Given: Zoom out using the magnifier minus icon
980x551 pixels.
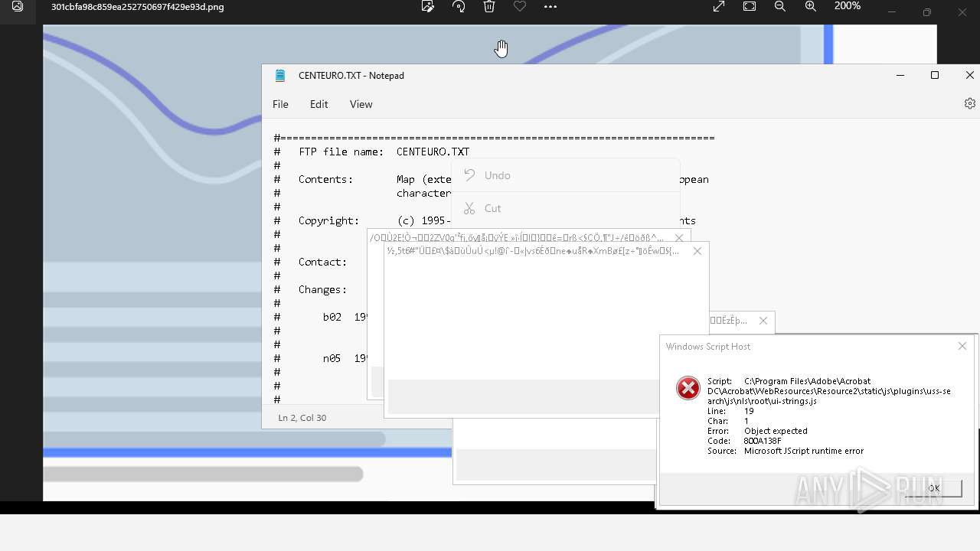Looking at the screenshot, I should 780,6.
